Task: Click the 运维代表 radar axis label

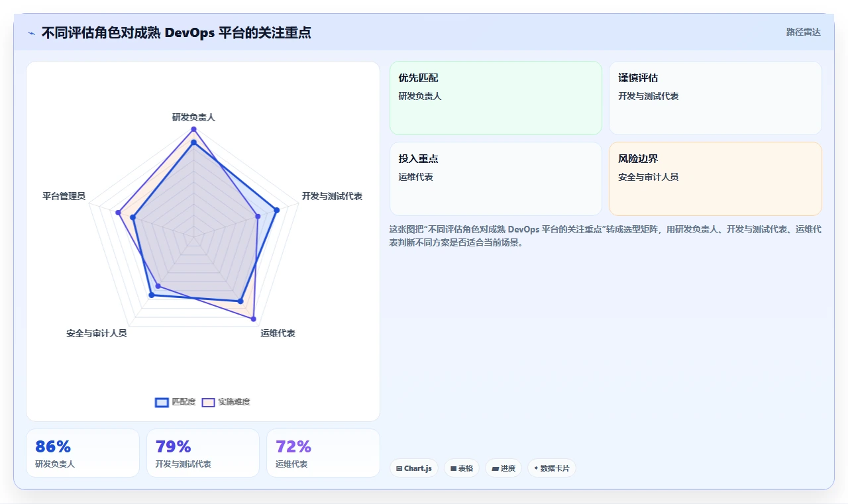Action: point(278,333)
